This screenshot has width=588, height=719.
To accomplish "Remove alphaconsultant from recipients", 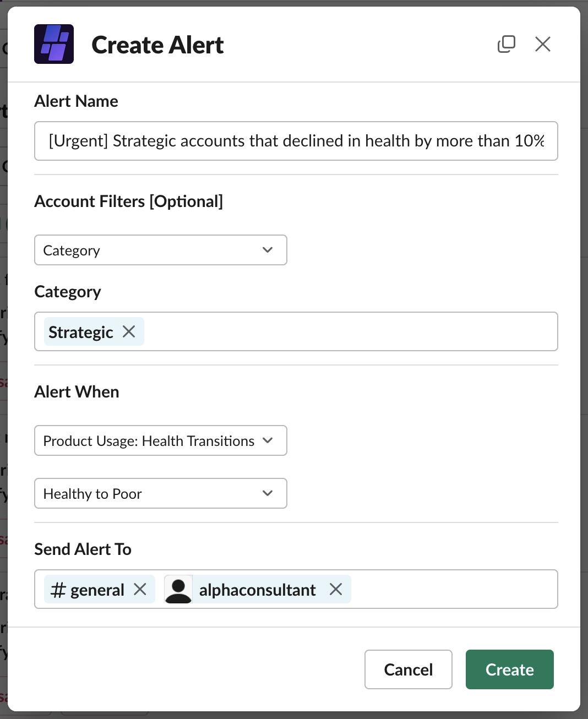I will click(336, 589).
